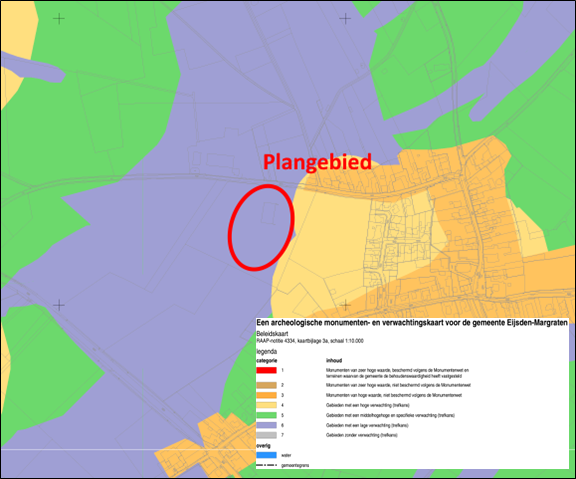Image resolution: width=576 pixels, height=479 pixels.
Task: Click inside the red ellipse plan area
Action: pos(261,228)
